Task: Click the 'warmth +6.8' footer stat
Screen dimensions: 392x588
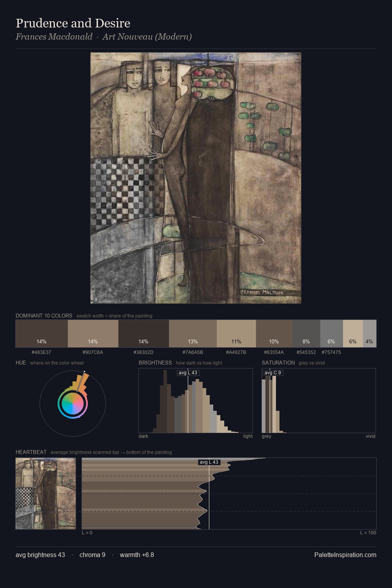Action: point(137,555)
